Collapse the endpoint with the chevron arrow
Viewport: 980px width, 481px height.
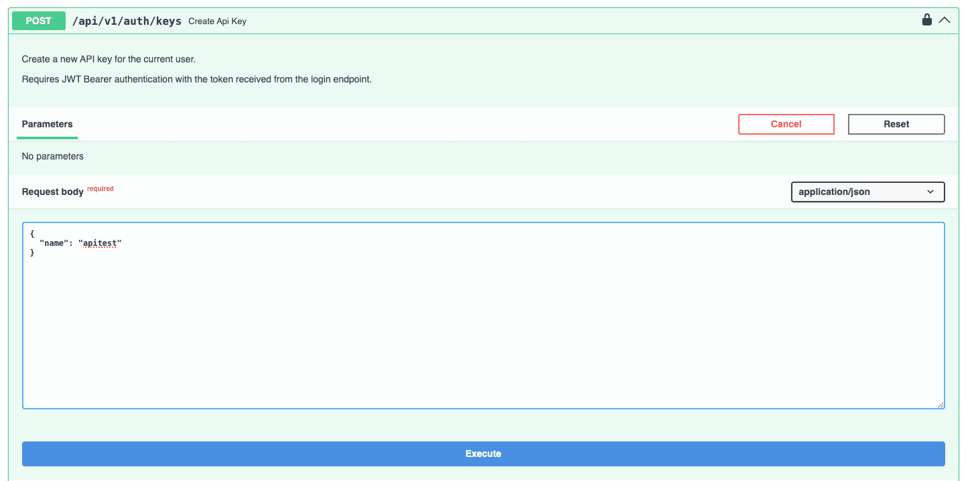pos(944,20)
